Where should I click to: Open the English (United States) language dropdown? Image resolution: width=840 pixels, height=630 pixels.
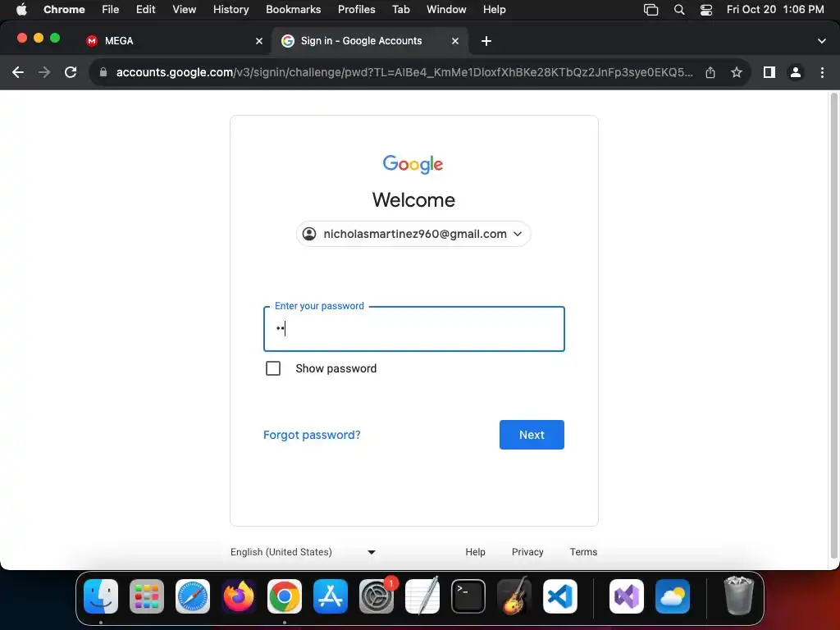click(304, 552)
